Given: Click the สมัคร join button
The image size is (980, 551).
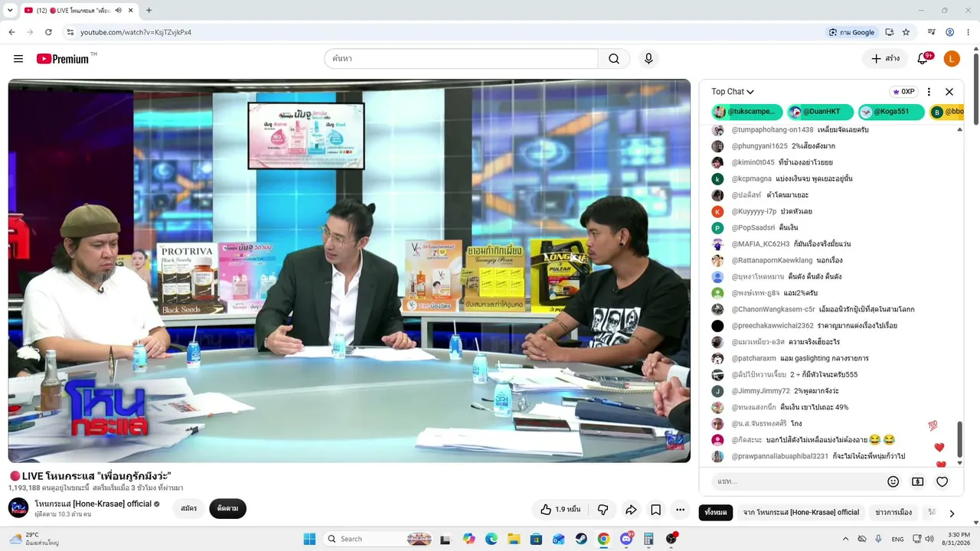Looking at the screenshot, I should point(188,508).
